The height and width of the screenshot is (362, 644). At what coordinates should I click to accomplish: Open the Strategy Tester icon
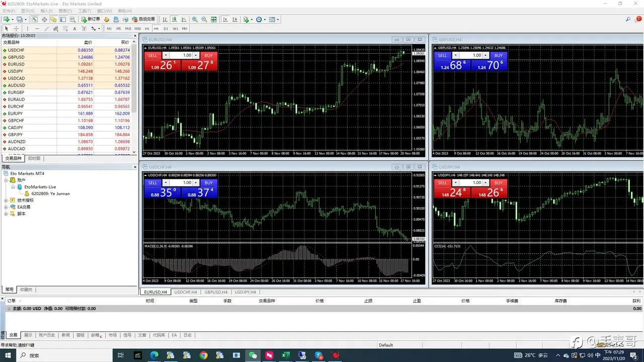pos(72,19)
